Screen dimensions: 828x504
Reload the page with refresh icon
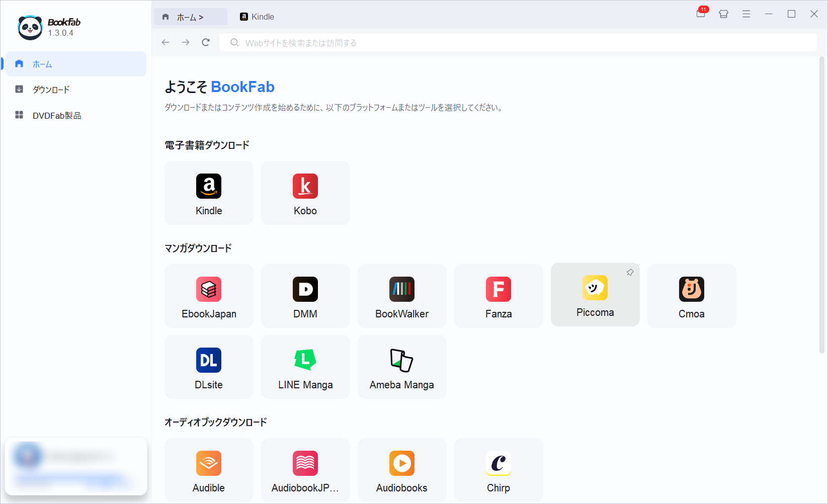(206, 42)
